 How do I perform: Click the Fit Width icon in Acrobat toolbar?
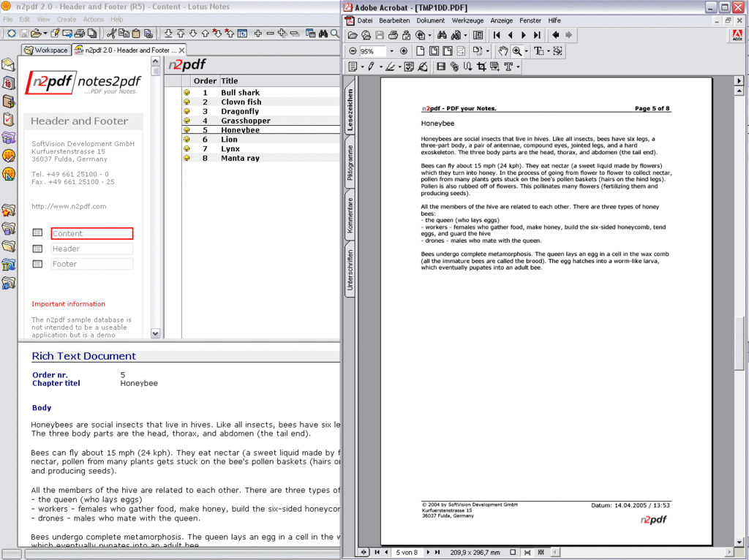447,51
